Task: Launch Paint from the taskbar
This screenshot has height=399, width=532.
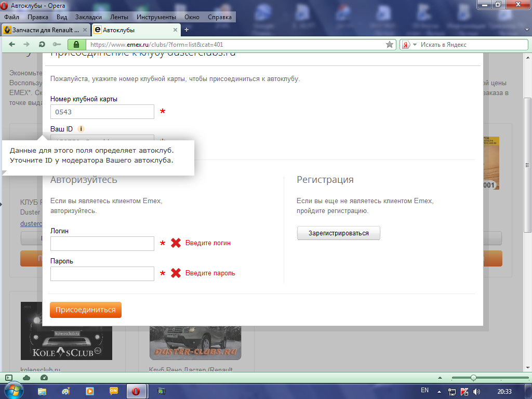Action: click(x=66, y=391)
